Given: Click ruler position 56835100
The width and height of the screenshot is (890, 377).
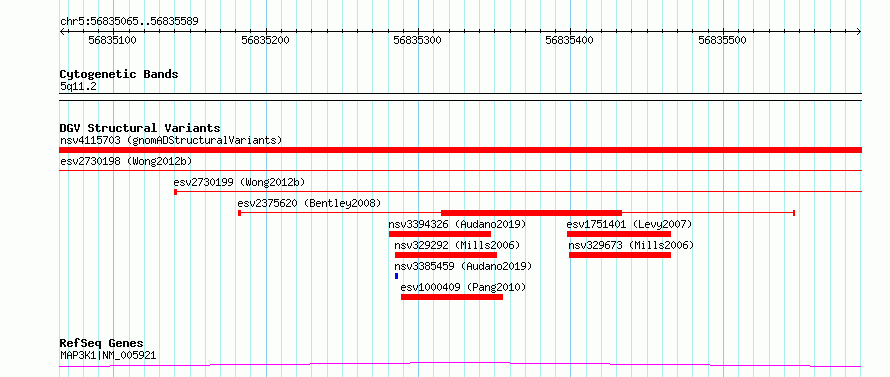Looking at the screenshot, I should 113,40.
